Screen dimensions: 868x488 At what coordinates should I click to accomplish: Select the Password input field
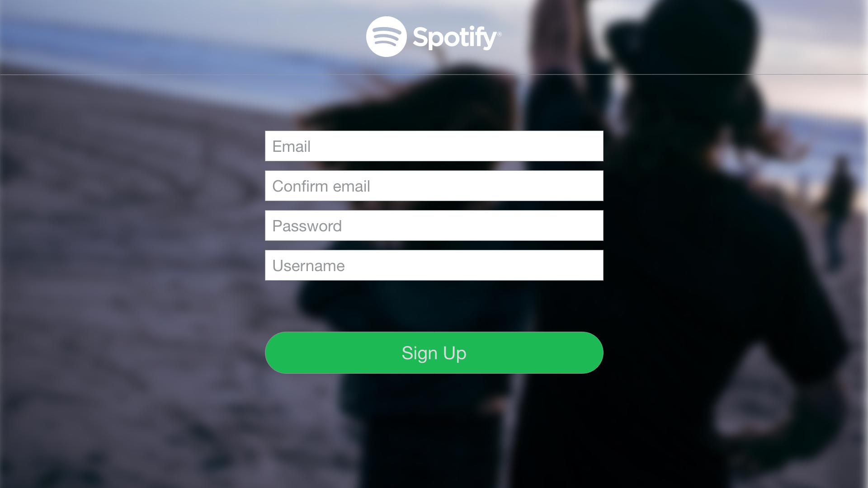click(434, 225)
